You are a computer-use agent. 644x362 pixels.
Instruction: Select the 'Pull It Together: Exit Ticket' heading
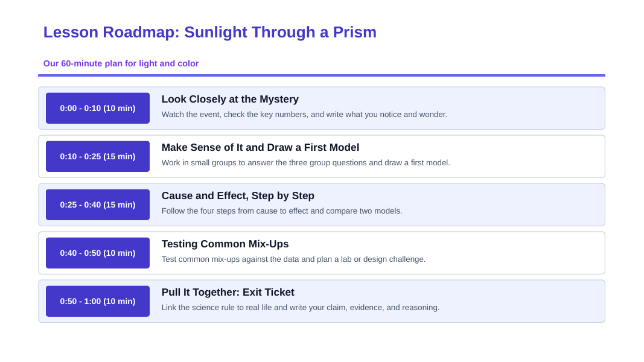[x=228, y=292]
